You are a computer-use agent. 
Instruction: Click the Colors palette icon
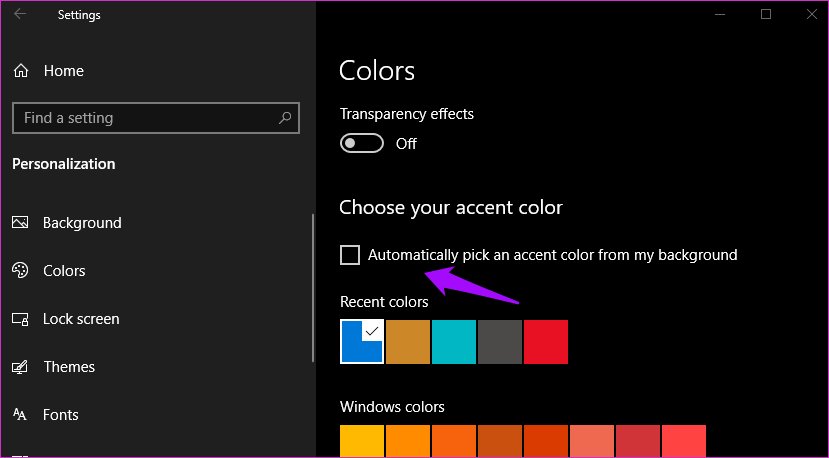20,270
